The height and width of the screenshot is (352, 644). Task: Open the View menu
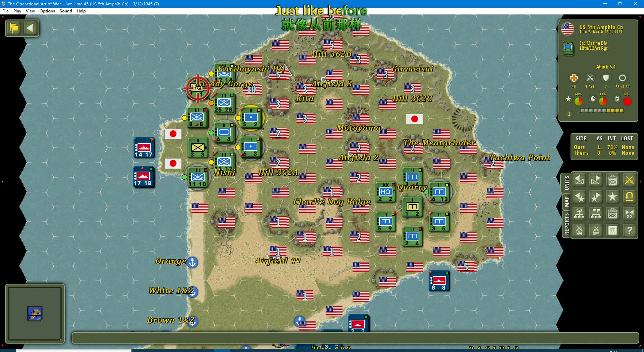(30, 11)
